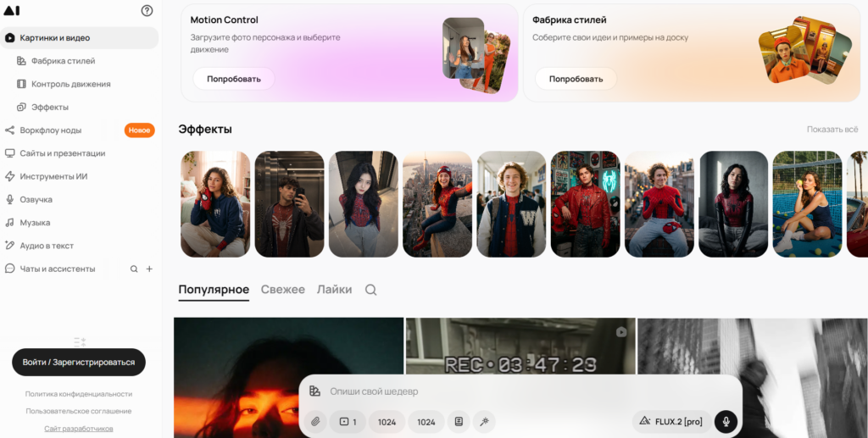This screenshot has height=438, width=868.
Task: Switch to Популярное tab
Action: coord(214,290)
